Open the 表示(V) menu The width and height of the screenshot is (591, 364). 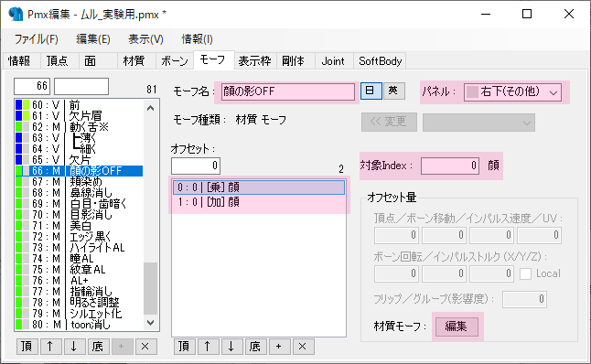[x=145, y=39]
